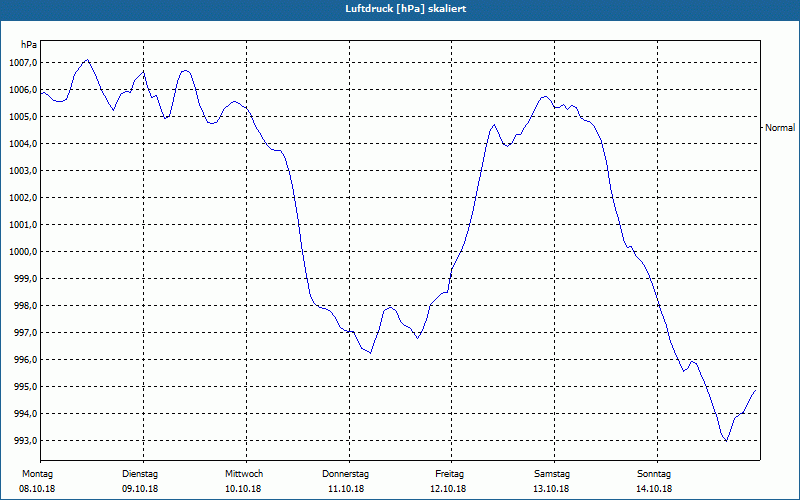Click the 'Normal' marker label on the right
The height and width of the screenshot is (500, 800).
pos(780,128)
